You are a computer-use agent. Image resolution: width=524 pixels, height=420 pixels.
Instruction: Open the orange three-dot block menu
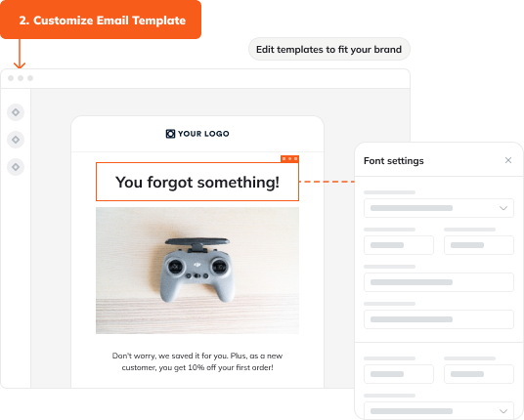(x=289, y=159)
